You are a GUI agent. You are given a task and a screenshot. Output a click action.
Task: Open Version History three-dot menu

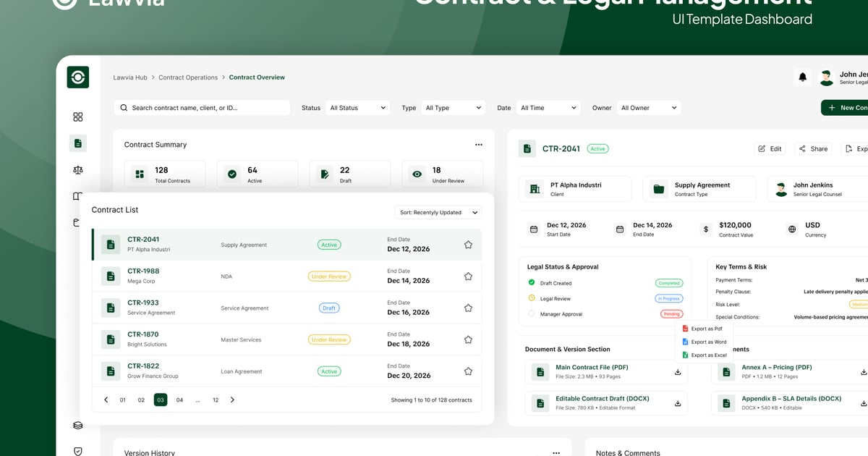pos(556,452)
